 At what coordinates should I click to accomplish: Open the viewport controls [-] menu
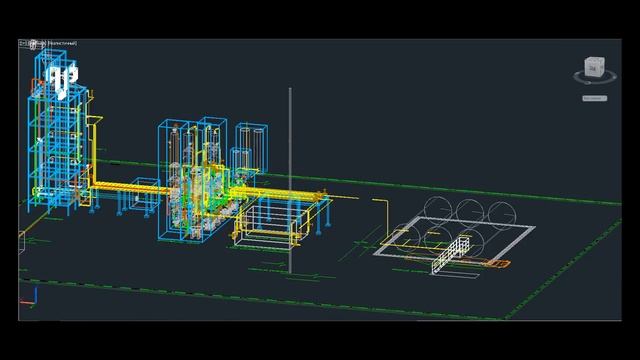pos(22,43)
